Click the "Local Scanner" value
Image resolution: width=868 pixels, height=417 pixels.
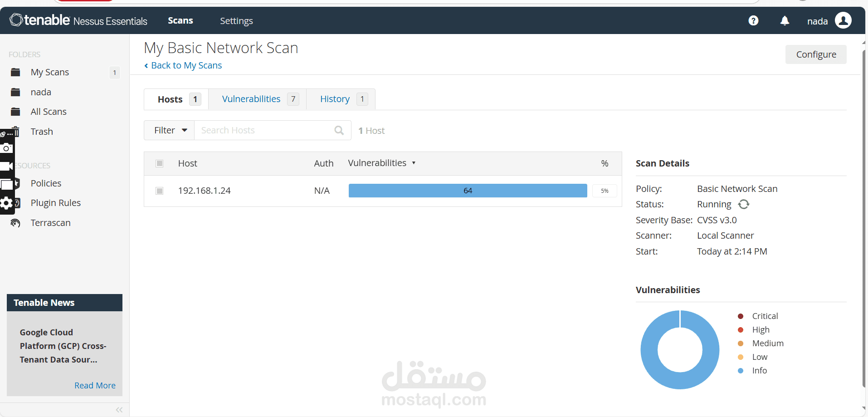726,235
